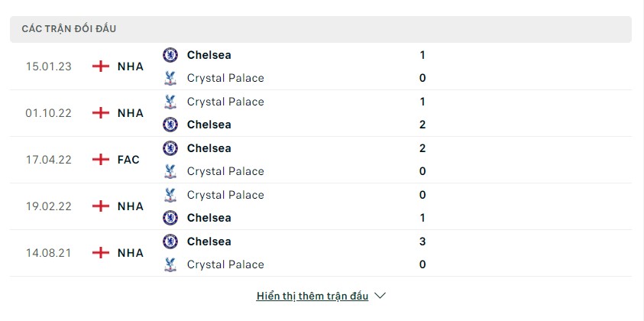Click Chelsea crest in 17.04.22 FAC match
This screenshot has height=321, width=644.
click(x=170, y=148)
